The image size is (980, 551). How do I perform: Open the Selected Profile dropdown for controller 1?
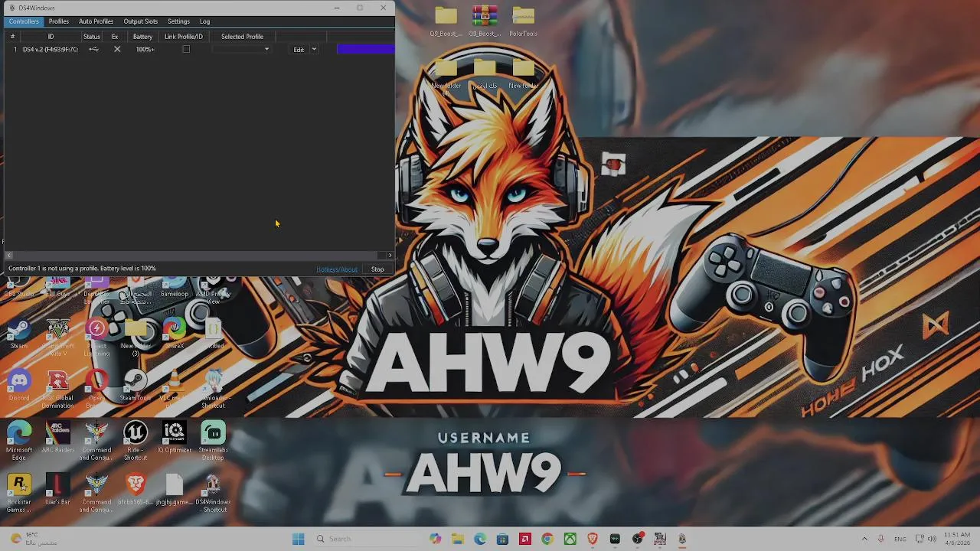coord(242,49)
